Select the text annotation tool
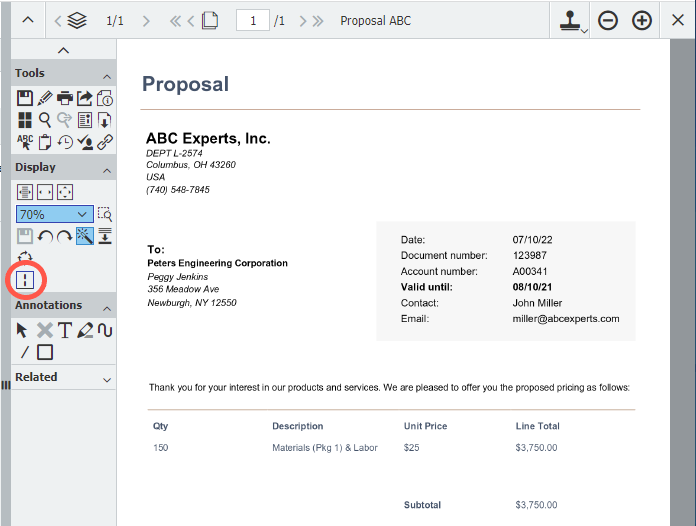This screenshot has width=696, height=526. (65, 330)
